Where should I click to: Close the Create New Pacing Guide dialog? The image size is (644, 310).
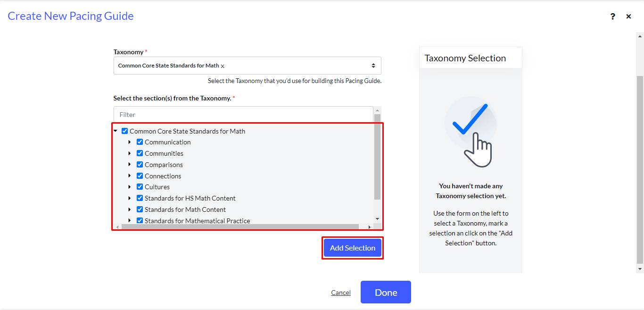coord(628,17)
